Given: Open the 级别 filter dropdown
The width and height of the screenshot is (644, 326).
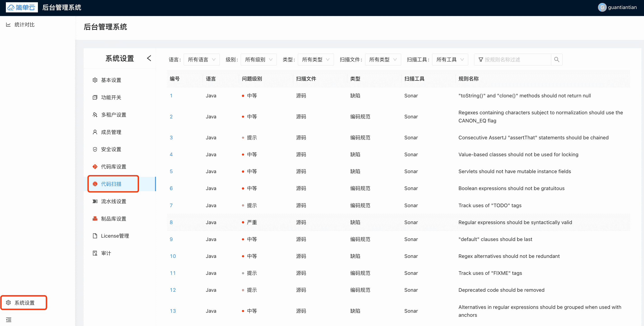Looking at the screenshot, I should [x=259, y=60].
